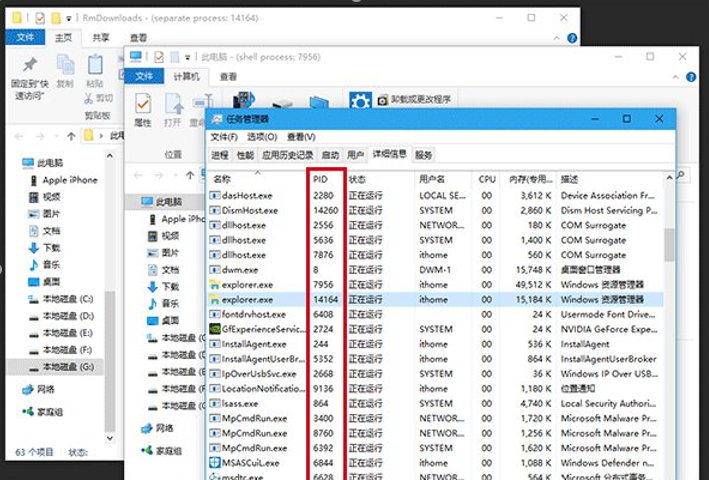Sort processes by the PID column header
Viewport: 709px width, 480px height.
tap(320, 178)
